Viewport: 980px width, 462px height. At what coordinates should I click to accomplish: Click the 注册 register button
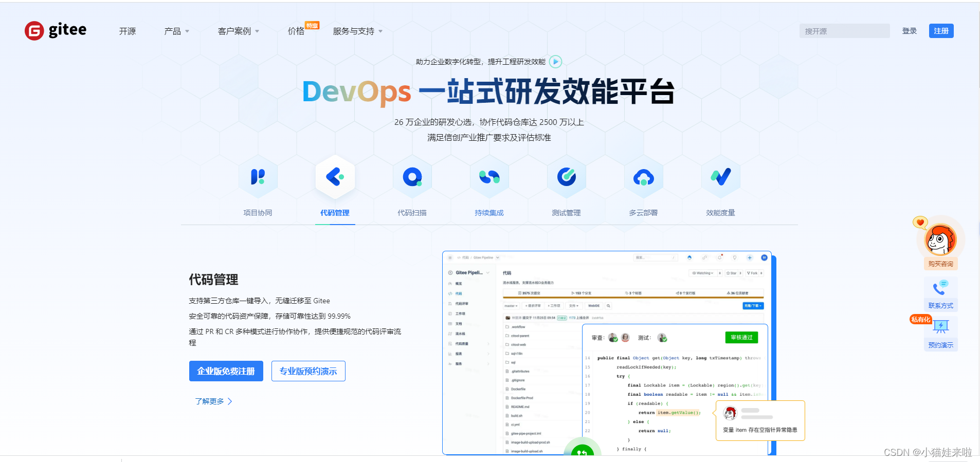[941, 31]
